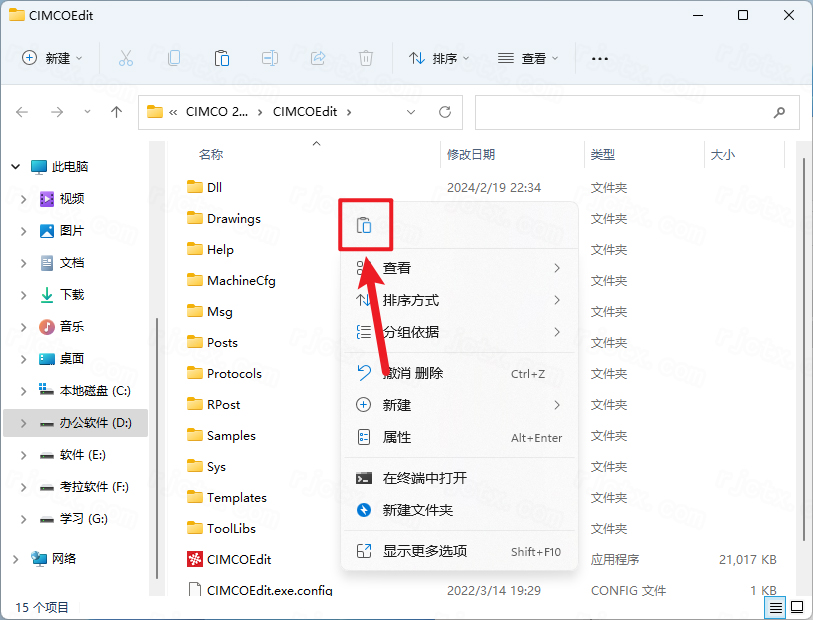This screenshot has width=813, height=620.
Task: Select the Protocols folder
Action: [224, 373]
